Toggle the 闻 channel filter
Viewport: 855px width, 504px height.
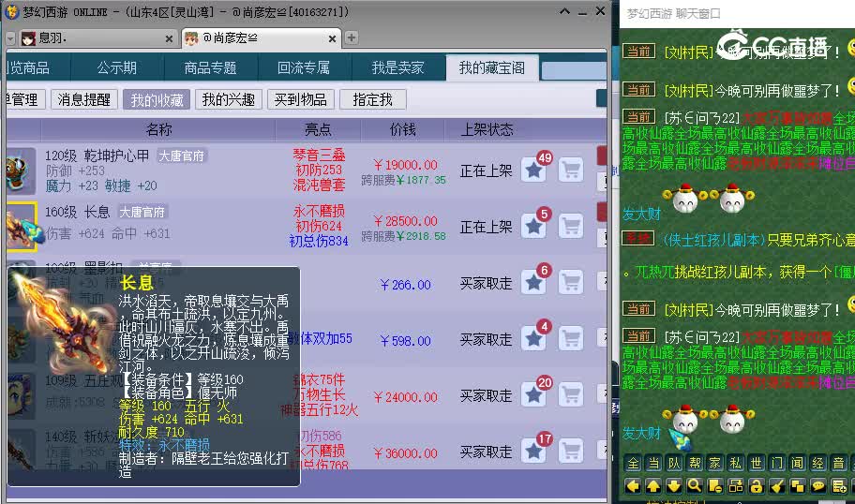(x=797, y=463)
